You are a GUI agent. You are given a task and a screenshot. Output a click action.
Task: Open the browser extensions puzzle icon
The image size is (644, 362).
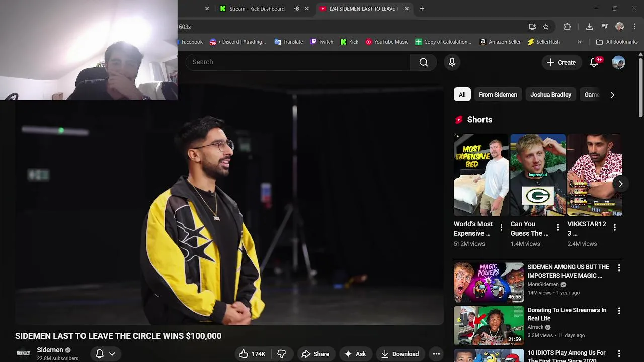(x=567, y=27)
